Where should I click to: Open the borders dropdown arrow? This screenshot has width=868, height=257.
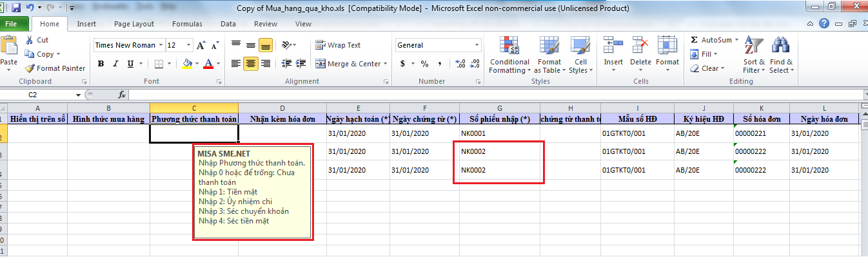[x=169, y=64]
